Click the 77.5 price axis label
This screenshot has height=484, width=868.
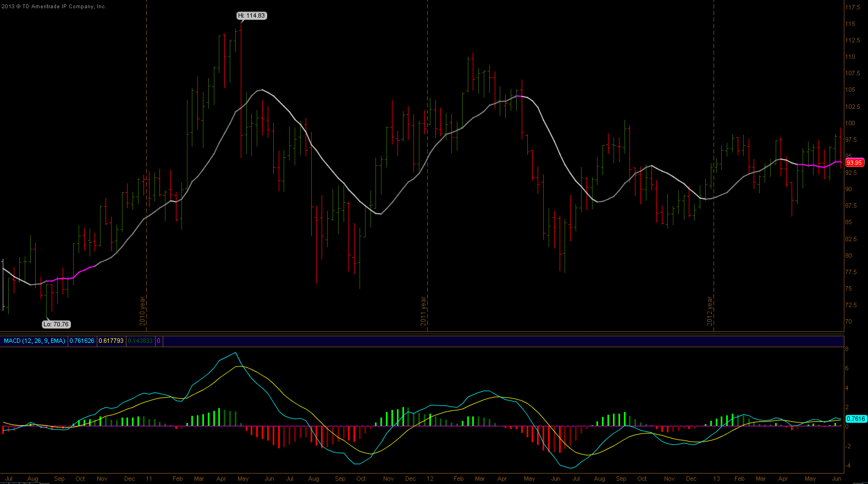point(852,272)
